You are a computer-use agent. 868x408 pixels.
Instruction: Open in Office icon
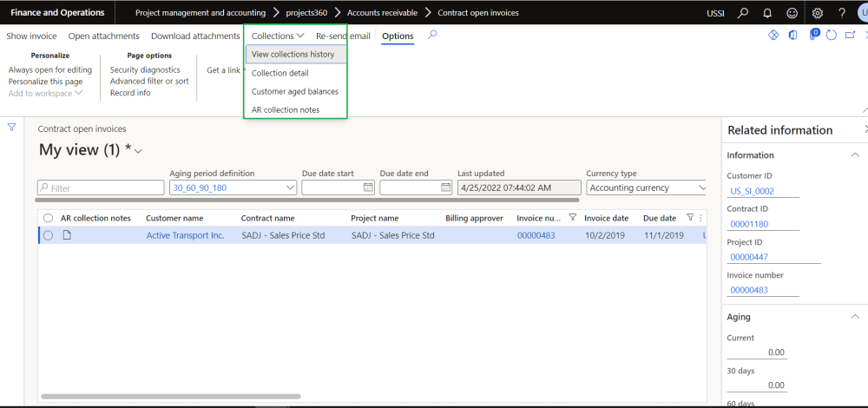click(792, 35)
